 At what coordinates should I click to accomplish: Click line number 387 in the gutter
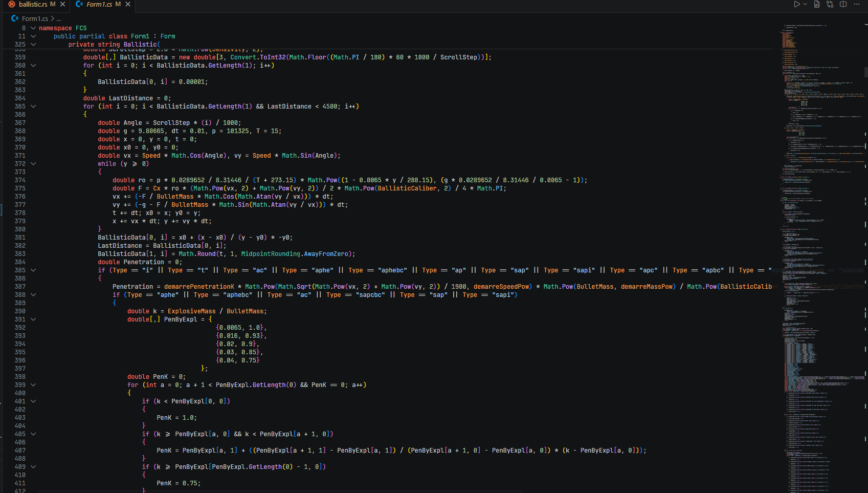click(x=20, y=287)
